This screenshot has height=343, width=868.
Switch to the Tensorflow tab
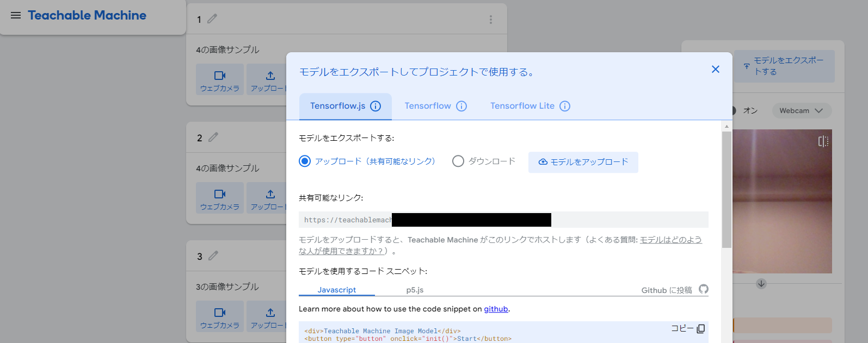[x=428, y=106]
